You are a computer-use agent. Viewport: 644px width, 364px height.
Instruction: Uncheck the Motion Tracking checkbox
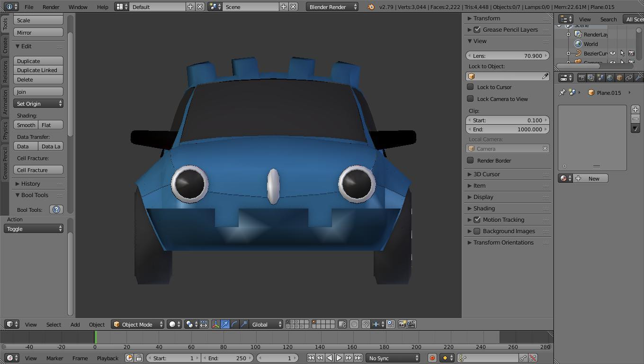(x=477, y=219)
